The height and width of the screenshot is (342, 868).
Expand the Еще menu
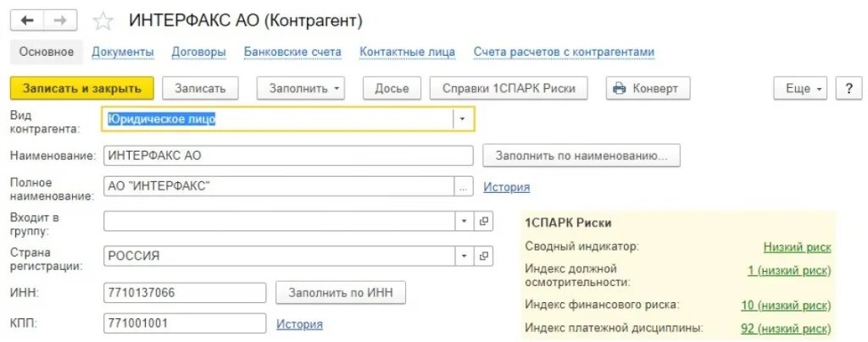click(x=800, y=88)
